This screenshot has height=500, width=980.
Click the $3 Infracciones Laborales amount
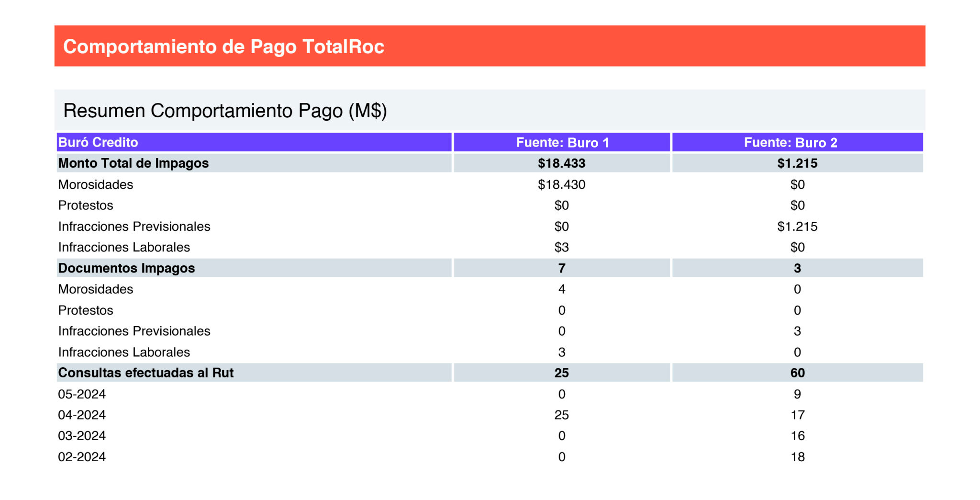coord(562,247)
